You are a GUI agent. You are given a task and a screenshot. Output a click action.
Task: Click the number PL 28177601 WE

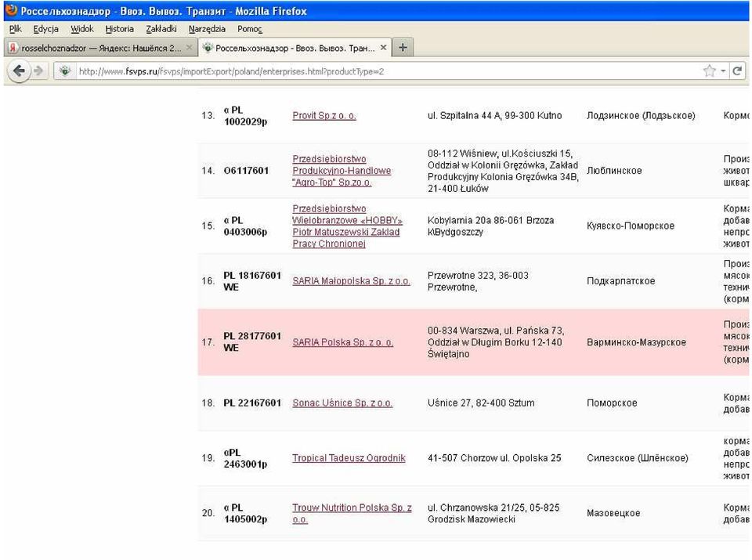pyautogui.click(x=252, y=341)
